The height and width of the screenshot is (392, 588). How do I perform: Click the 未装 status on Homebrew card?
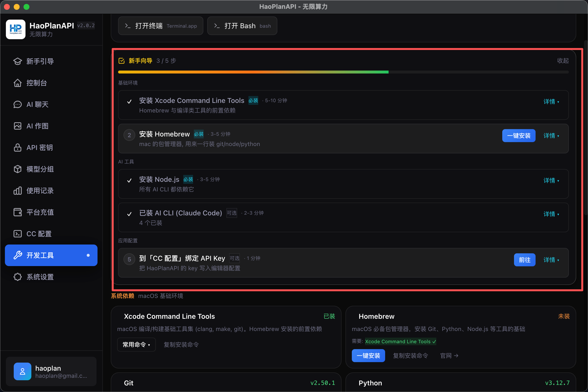tap(564, 316)
